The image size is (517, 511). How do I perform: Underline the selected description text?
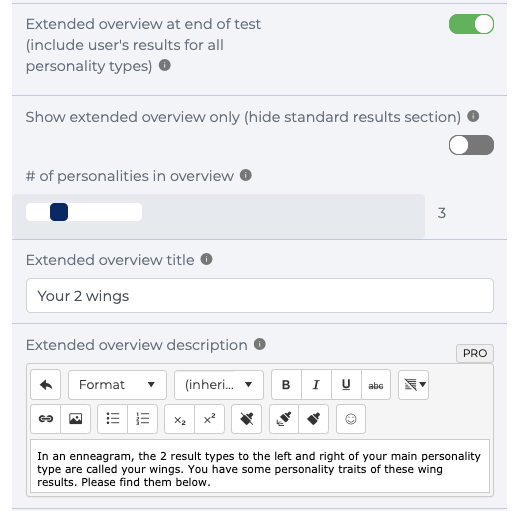346,385
